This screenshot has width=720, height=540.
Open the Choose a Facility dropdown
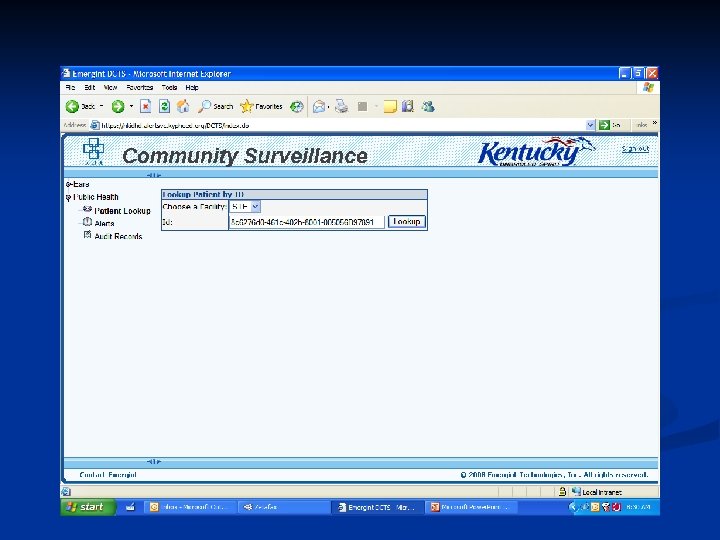(245, 207)
